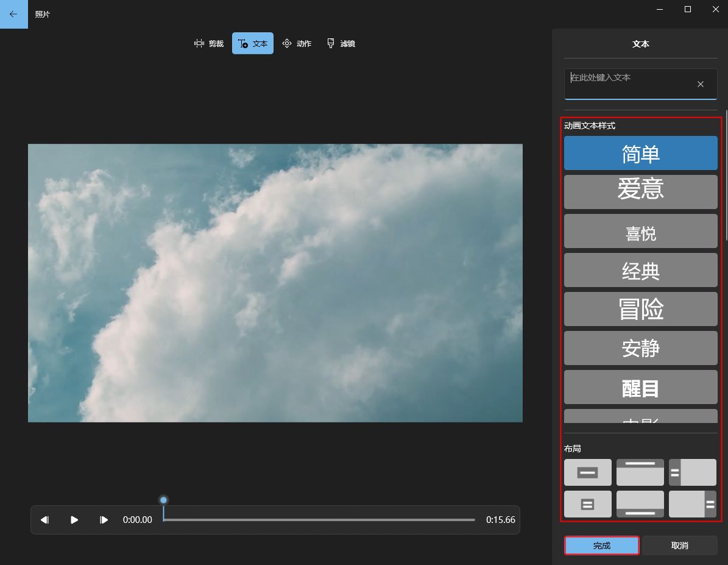Step back one frame

(44, 520)
